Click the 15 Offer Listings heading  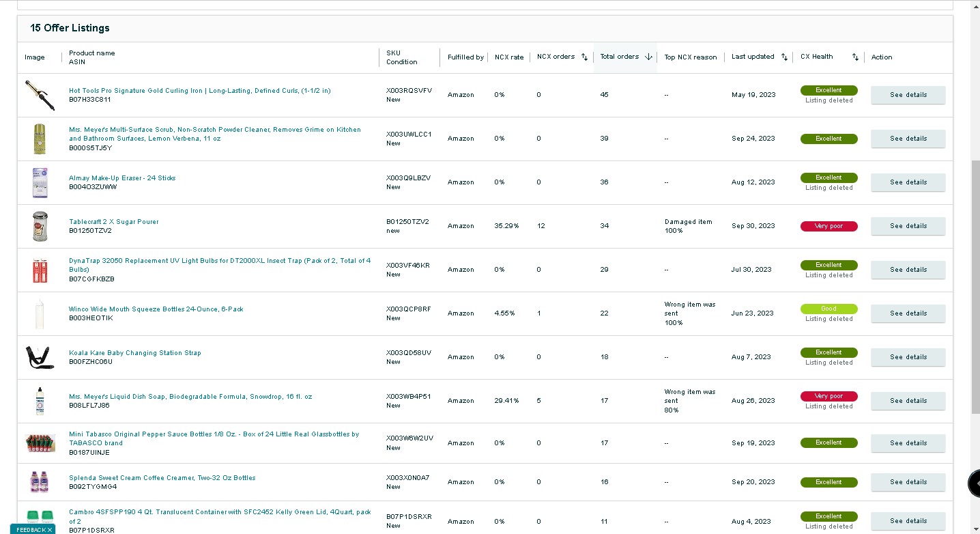[70, 28]
